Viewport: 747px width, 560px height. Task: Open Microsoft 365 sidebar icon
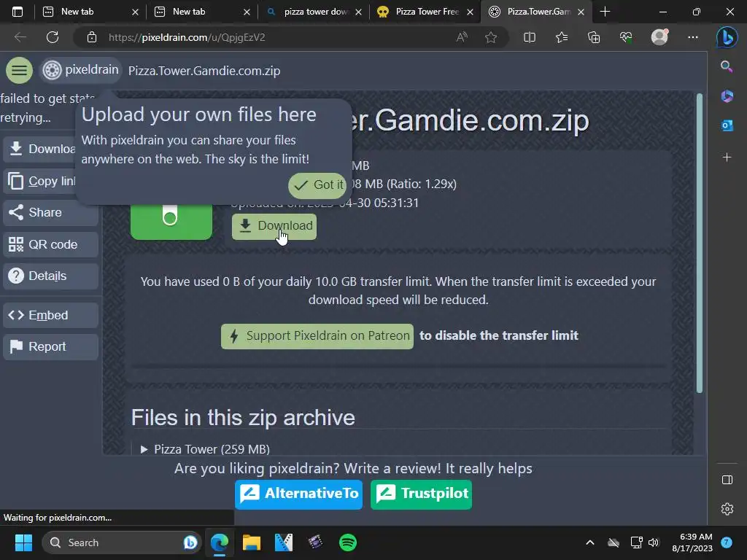pos(727,96)
